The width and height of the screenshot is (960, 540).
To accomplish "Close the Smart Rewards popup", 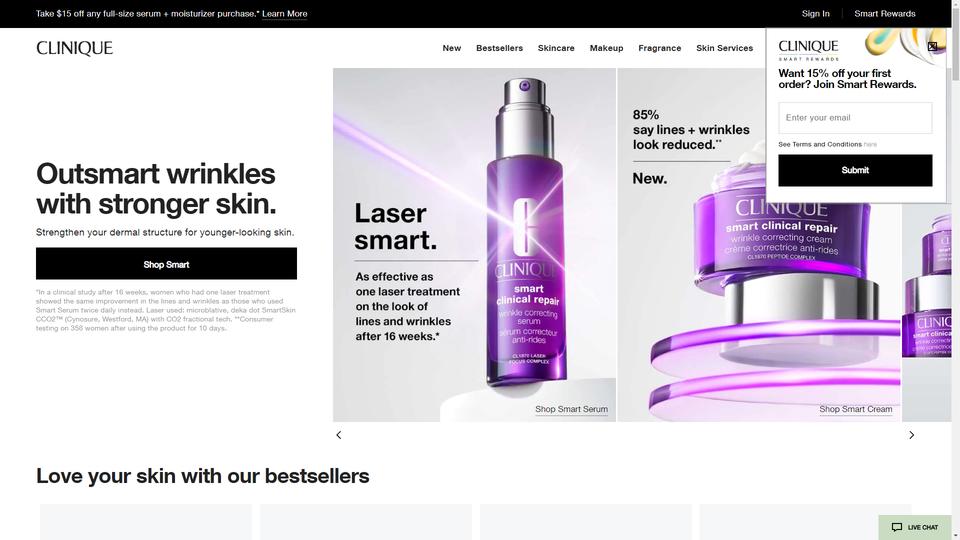I will [x=932, y=46].
